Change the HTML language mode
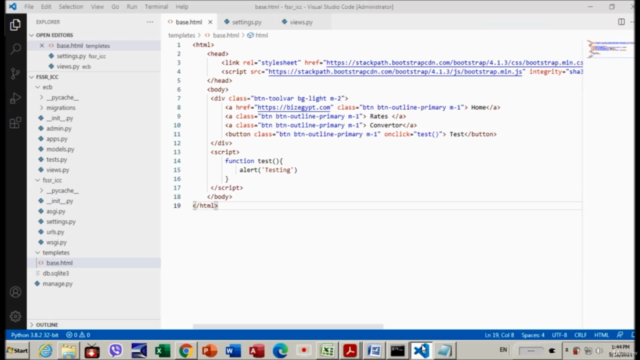This screenshot has width=640, height=360. coord(601,335)
